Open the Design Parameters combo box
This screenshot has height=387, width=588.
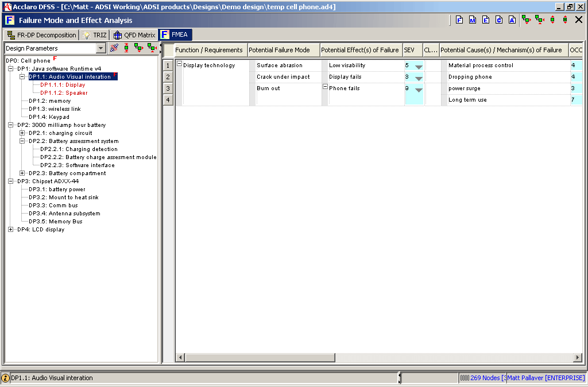tap(100, 48)
